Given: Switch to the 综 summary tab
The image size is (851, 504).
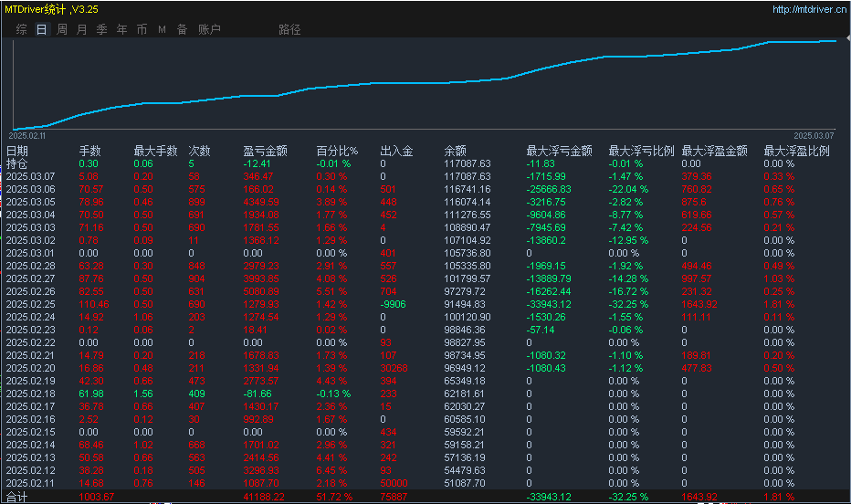Looking at the screenshot, I should [x=22, y=29].
